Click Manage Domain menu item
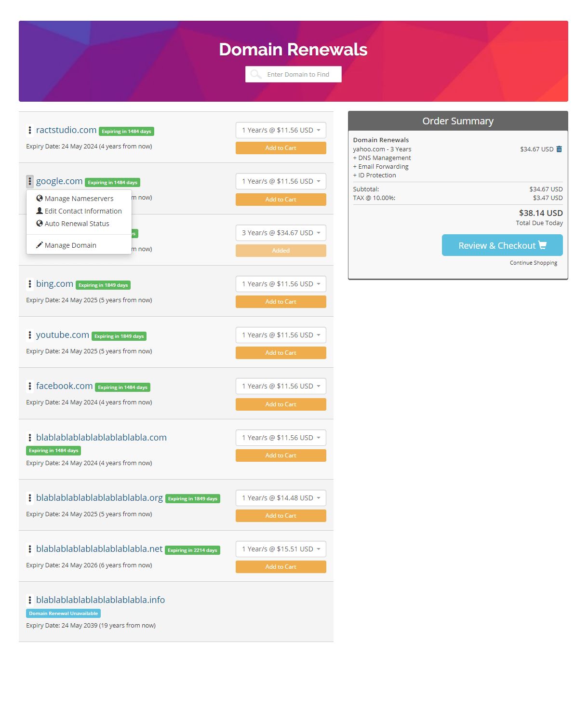The height and width of the screenshot is (723, 588). (x=70, y=245)
